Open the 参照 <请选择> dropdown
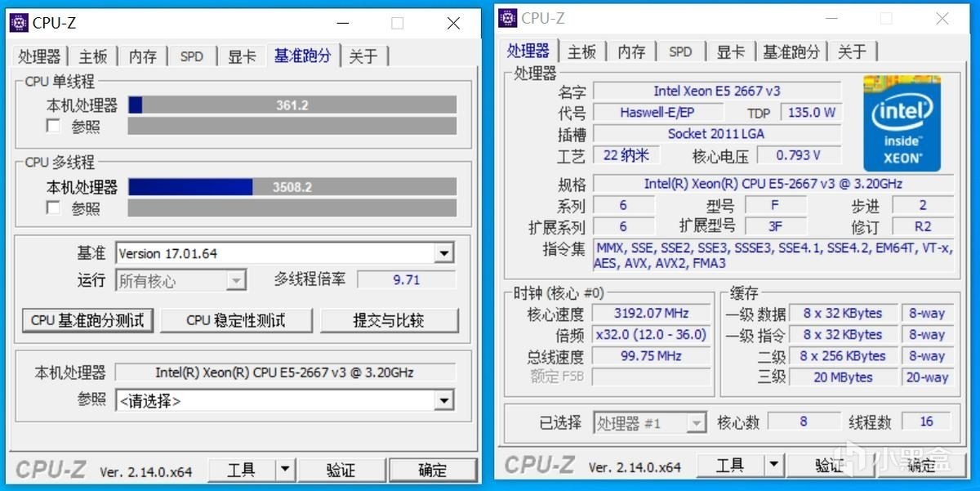 (444, 400)
